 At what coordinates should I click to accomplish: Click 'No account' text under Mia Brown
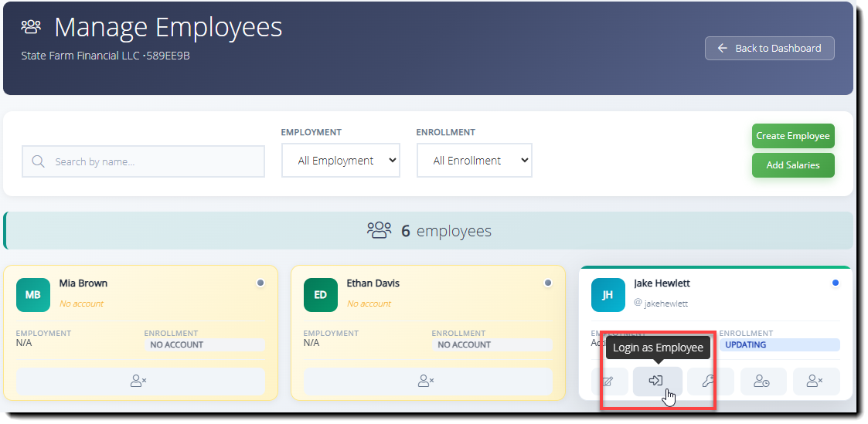pos(81,304)
